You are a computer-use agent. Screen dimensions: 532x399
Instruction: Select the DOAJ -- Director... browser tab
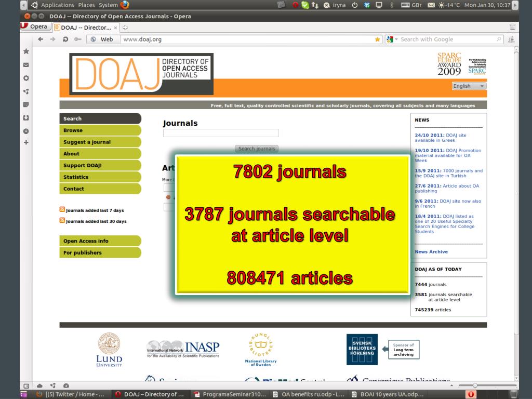point(86,28)
